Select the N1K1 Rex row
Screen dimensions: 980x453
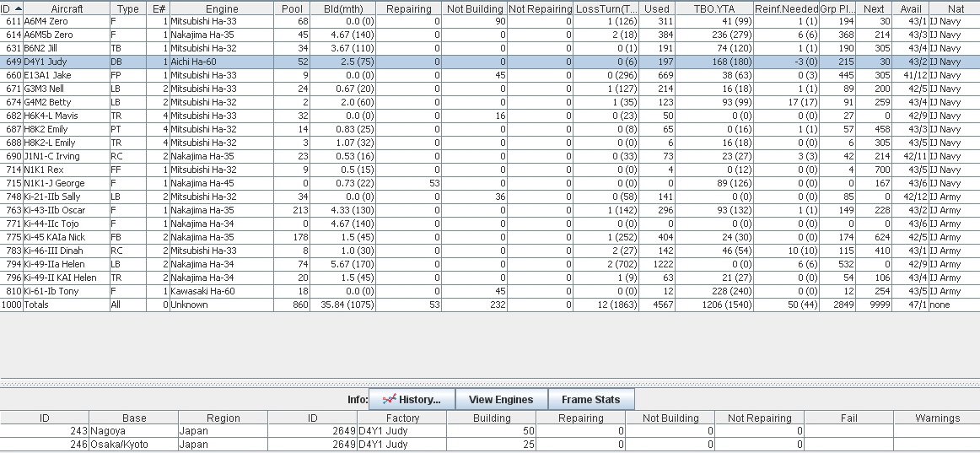coord(490,170)
